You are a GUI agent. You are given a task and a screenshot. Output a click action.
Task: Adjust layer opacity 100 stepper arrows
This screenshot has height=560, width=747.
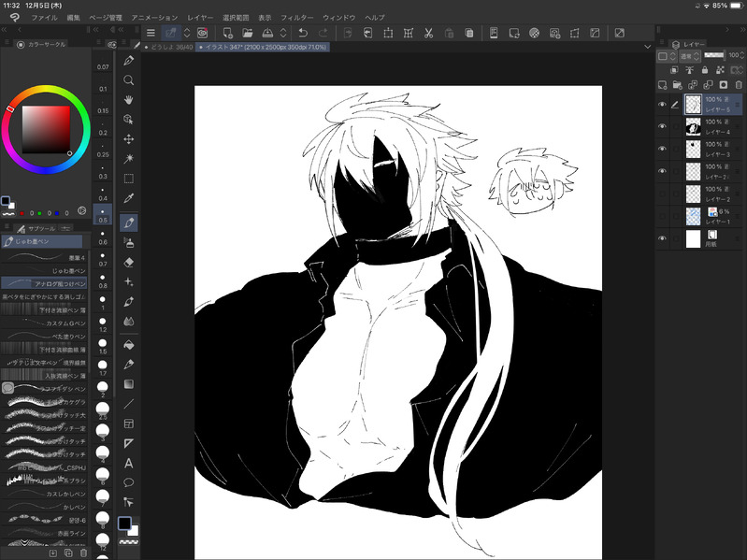[x=741, y=55]
